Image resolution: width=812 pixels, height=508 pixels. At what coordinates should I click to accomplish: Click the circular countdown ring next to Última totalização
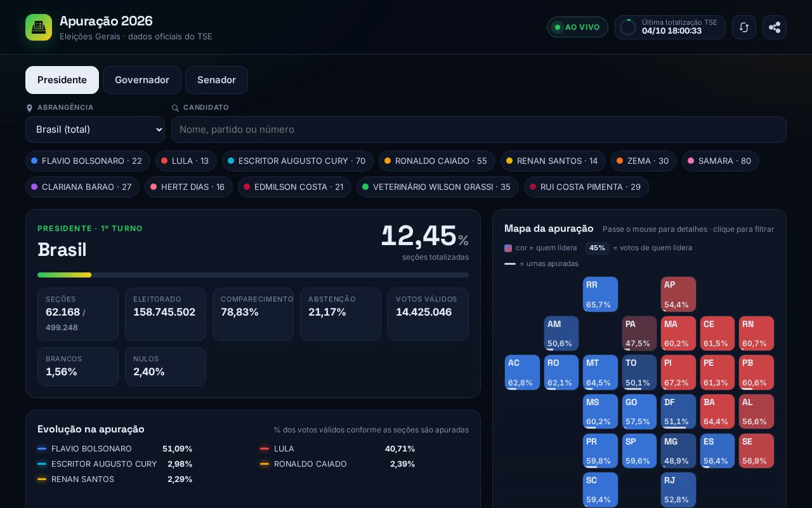628,27
